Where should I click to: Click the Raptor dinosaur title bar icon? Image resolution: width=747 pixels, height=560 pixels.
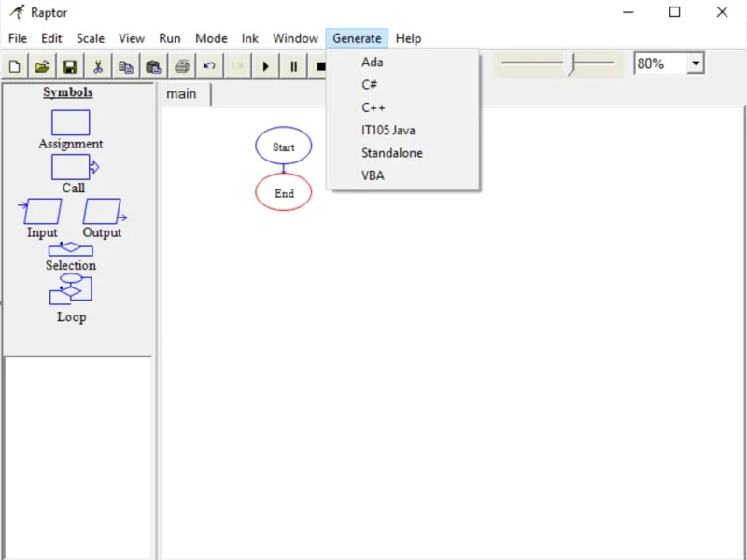pyautogui.click(x=17, y=12)
